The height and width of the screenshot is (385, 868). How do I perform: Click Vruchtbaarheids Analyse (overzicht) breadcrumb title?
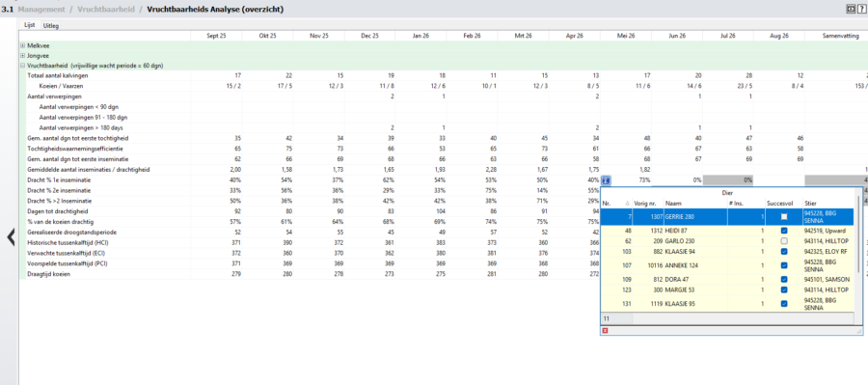[x=215, y=10]
